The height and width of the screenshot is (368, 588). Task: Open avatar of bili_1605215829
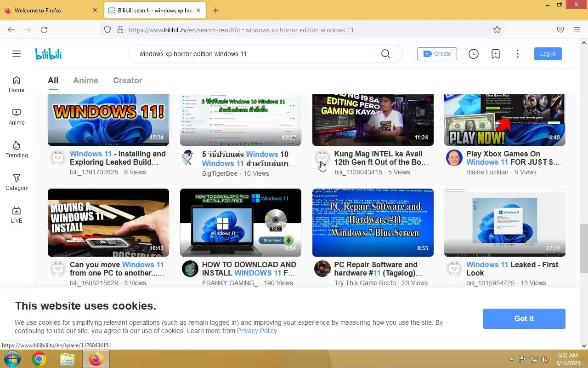click(58, 269)
